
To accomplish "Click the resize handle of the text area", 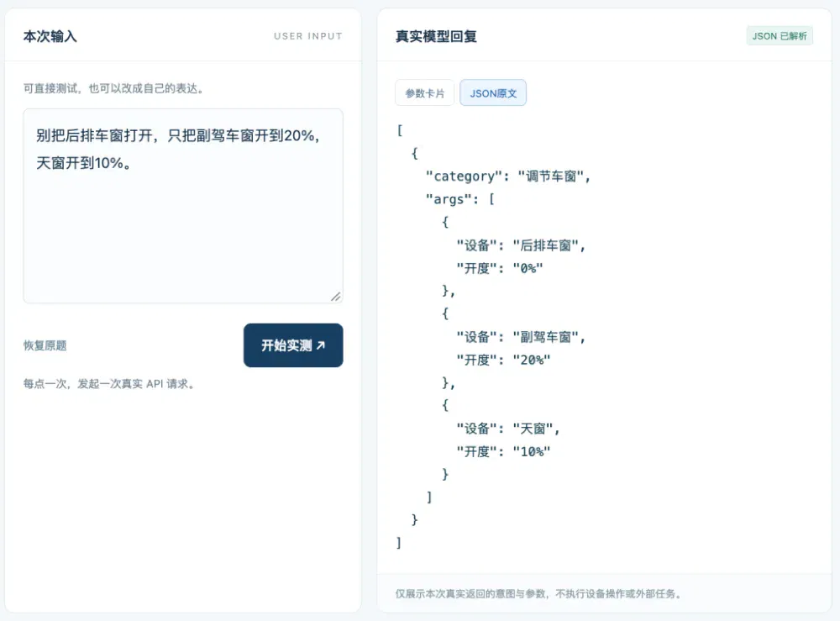I will (x=336, y=297).
